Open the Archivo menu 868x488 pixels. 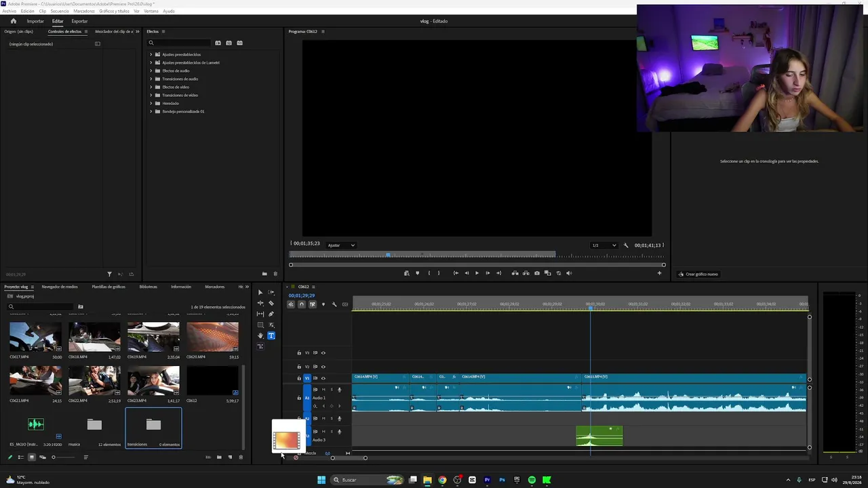9,12
